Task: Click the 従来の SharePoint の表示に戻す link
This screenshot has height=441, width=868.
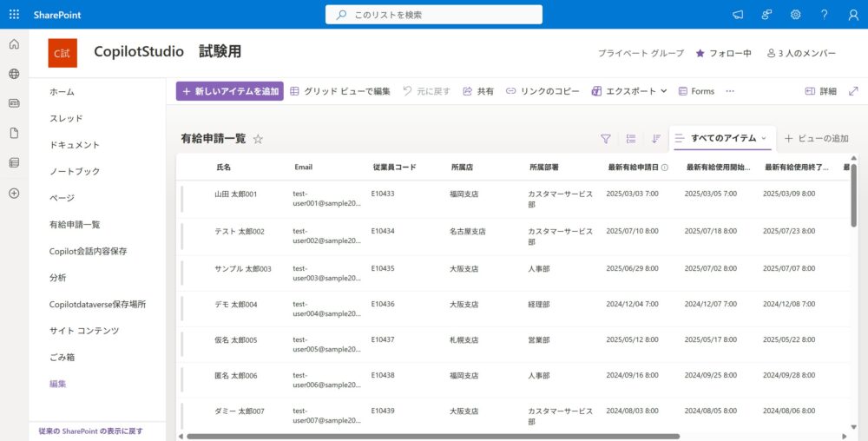Action: click(91, 431)
